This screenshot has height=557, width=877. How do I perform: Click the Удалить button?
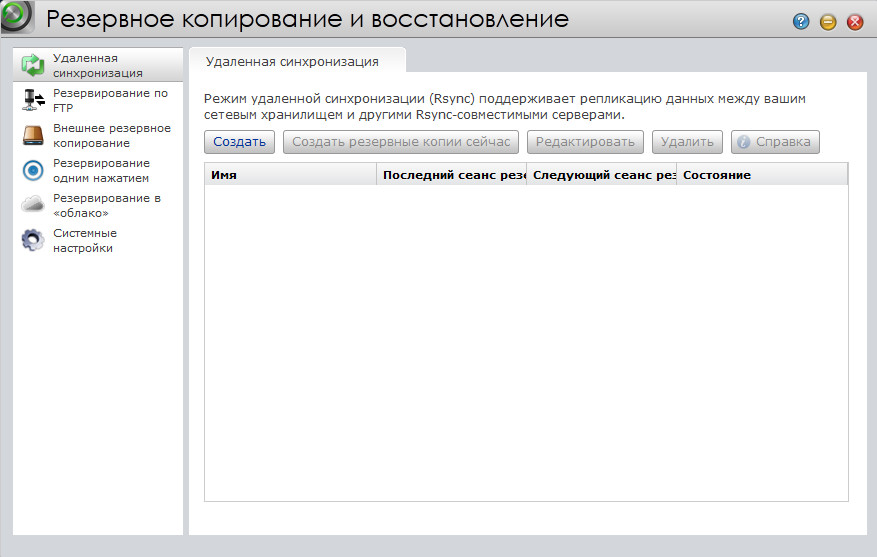(x=687, y=142)
